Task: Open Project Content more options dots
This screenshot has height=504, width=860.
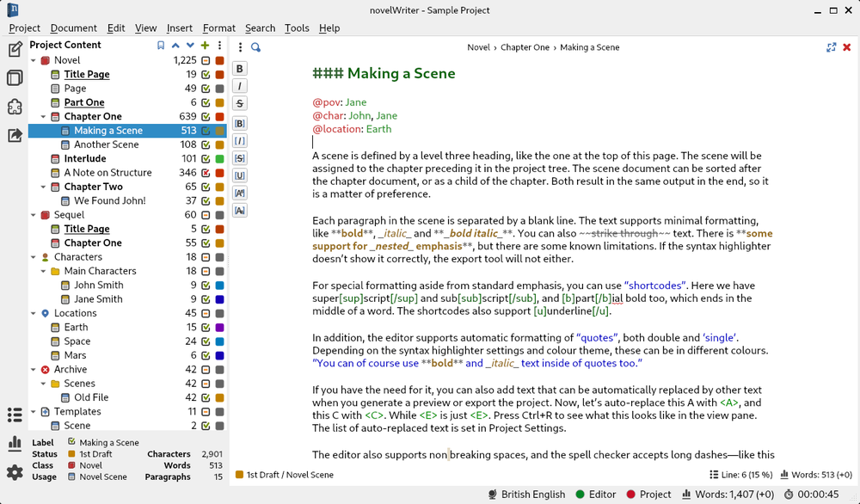Action: pyautogui.click(x=219, y=45)
